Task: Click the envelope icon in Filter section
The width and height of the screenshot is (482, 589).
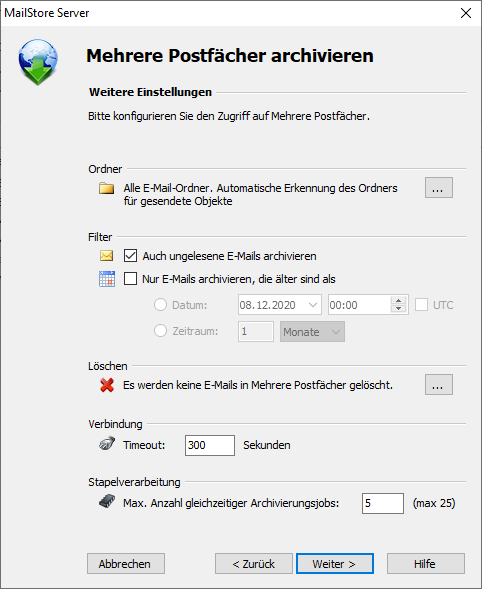Action: tap(107, 256)
